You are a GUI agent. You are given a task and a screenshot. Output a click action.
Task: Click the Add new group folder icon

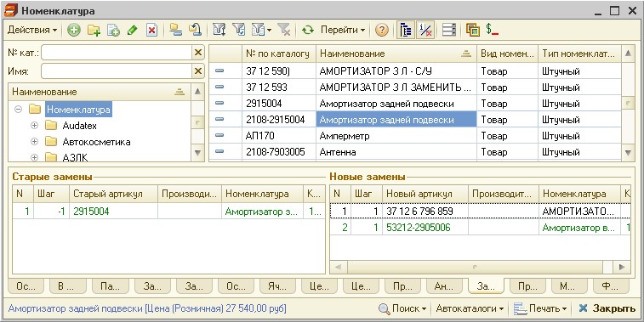coord(94,30)
